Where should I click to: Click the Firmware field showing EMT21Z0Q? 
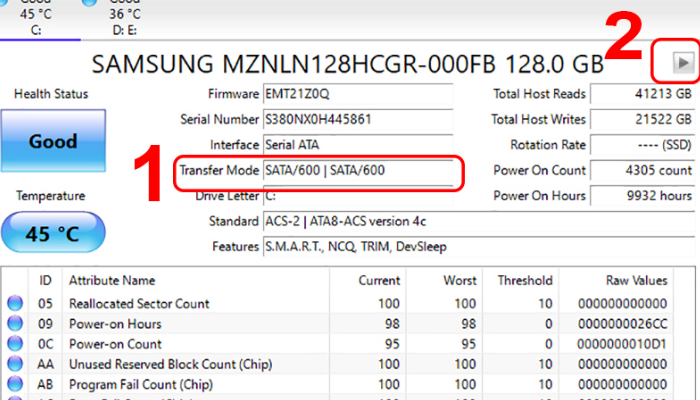(x=355, y=96)
